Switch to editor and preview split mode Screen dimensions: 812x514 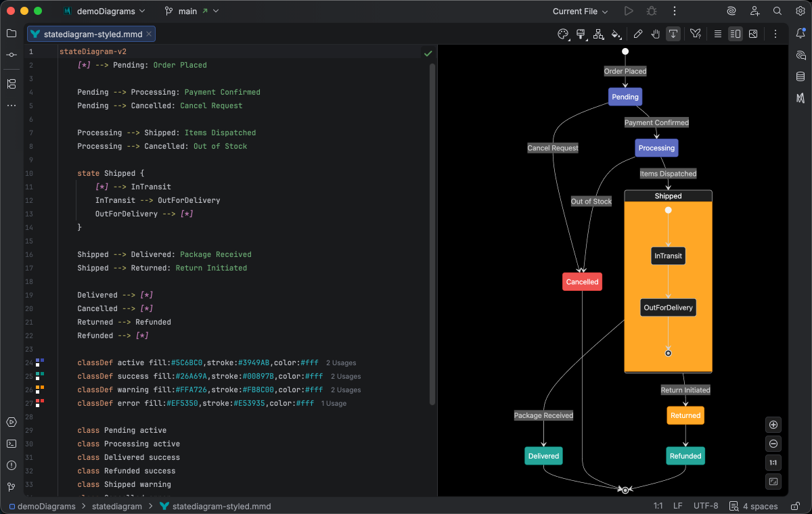click(736, 34)
